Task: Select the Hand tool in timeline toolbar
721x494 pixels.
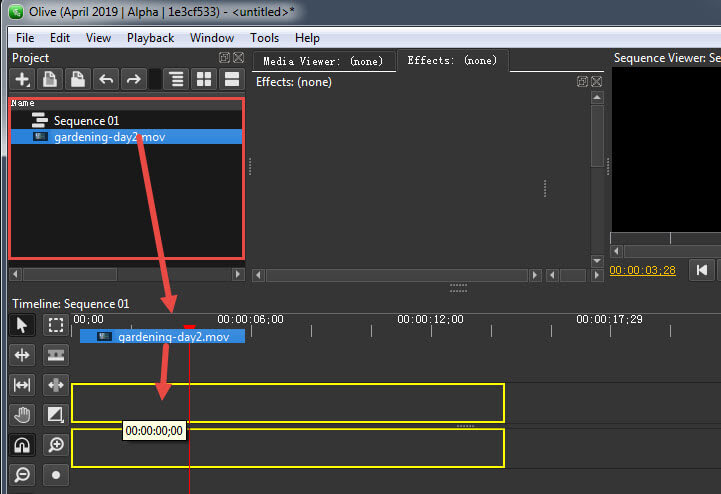Action: tap(22, 415)
